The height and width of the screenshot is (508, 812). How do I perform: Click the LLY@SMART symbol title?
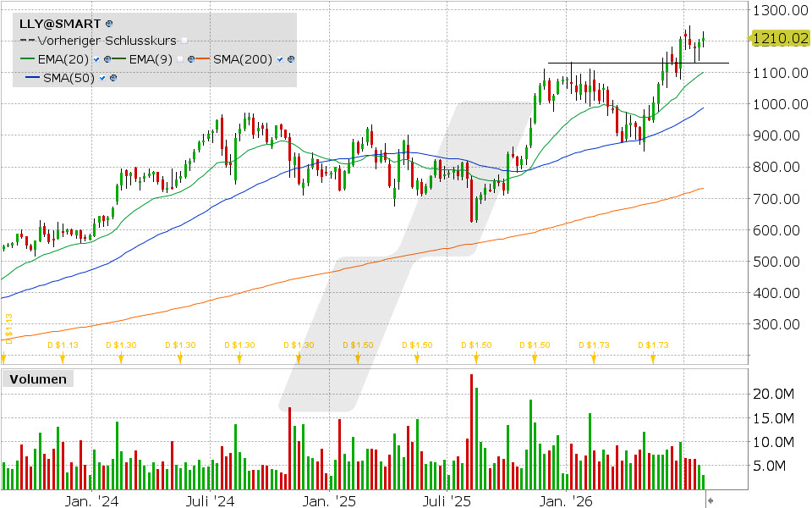60,24
